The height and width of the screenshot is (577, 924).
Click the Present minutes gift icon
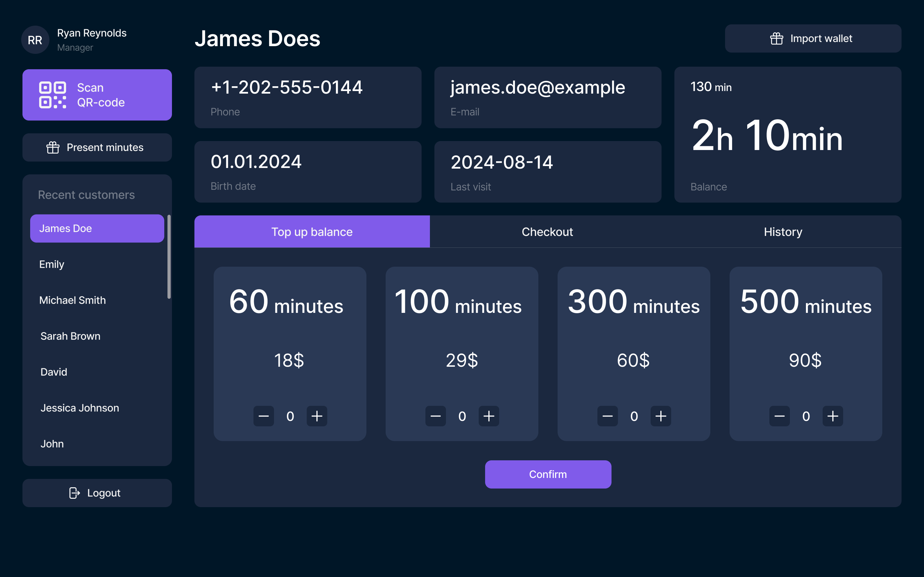pos(53,147)
